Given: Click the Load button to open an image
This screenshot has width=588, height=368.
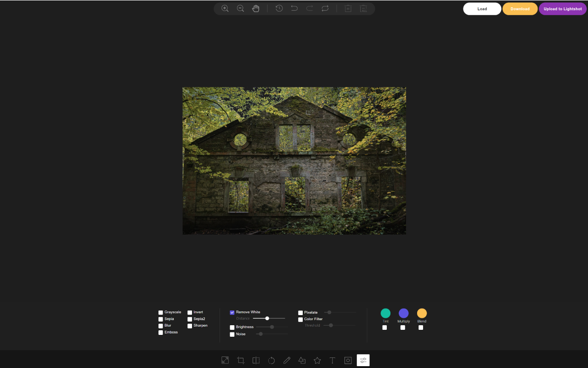Looking at the screenshot, I should (482, 8).
